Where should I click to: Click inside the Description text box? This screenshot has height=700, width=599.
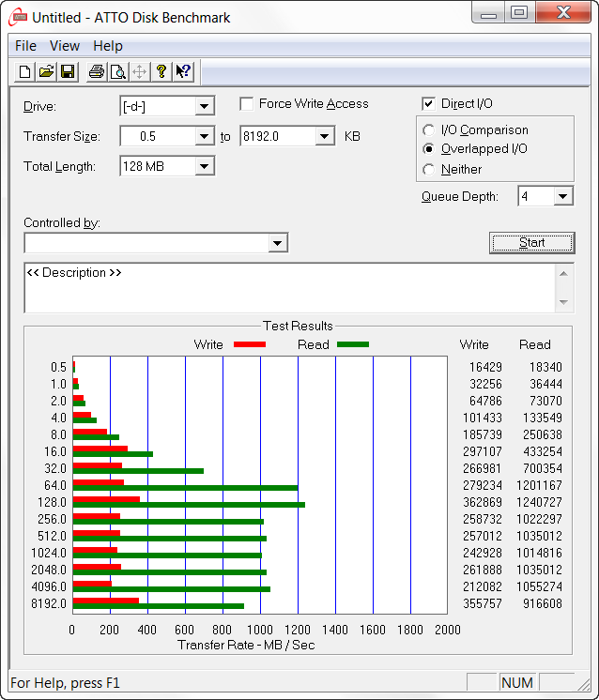[289, 288]
